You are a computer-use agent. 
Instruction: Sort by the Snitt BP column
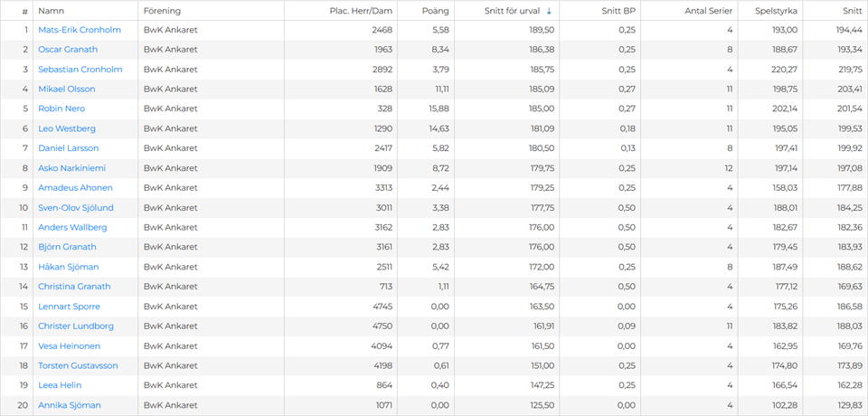coord(618,11)
